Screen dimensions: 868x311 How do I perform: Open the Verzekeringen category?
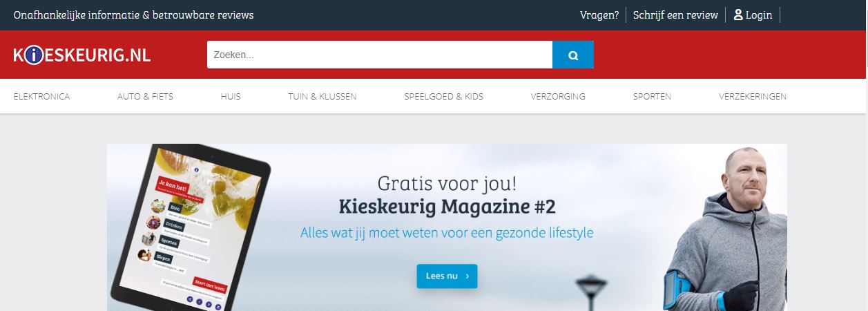pos(753,97)
